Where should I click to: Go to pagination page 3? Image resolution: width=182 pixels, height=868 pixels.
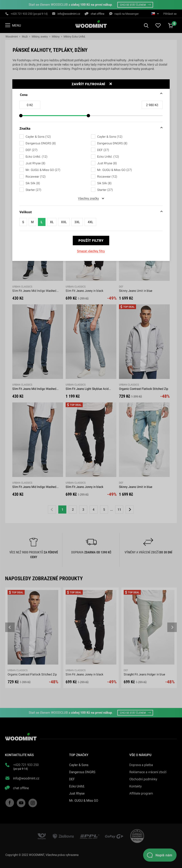click(83, 509)
